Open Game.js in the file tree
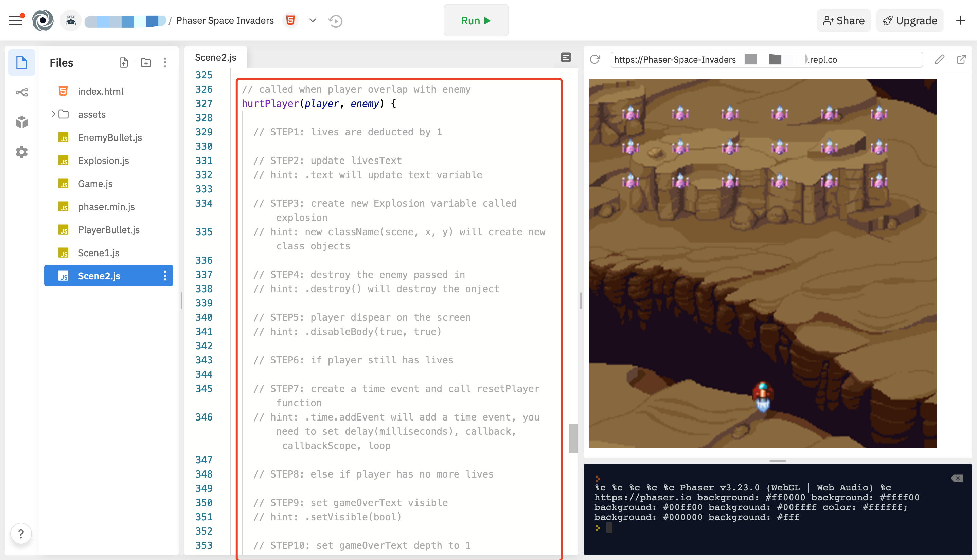 click(95, 184)
